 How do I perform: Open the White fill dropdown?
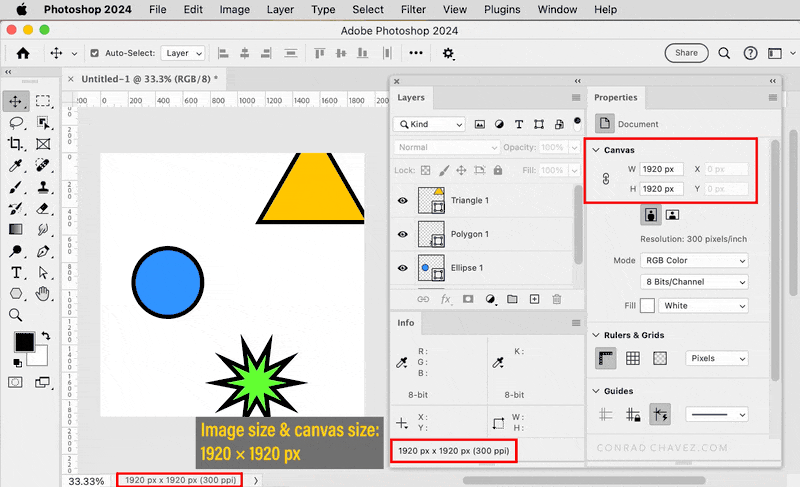tap(704, 305)
